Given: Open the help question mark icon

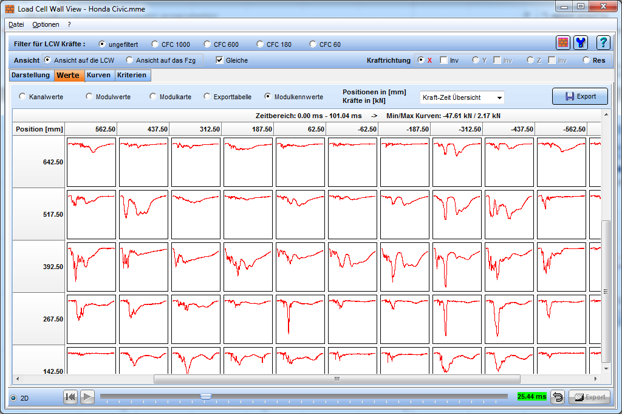Looking at the screenshot, I should coord(603,42).
